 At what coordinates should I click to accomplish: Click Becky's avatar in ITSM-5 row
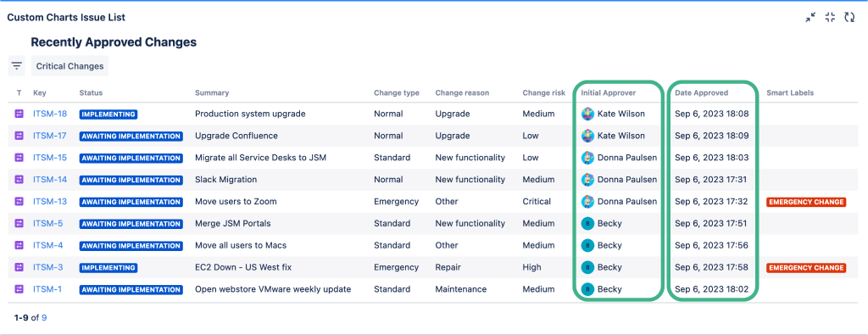tap(587, 224)
